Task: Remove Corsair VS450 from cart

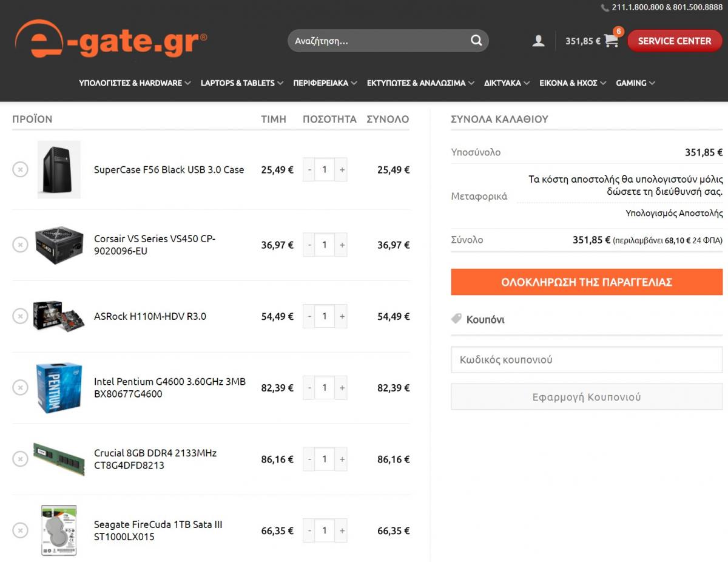Action: coord(20,245)
